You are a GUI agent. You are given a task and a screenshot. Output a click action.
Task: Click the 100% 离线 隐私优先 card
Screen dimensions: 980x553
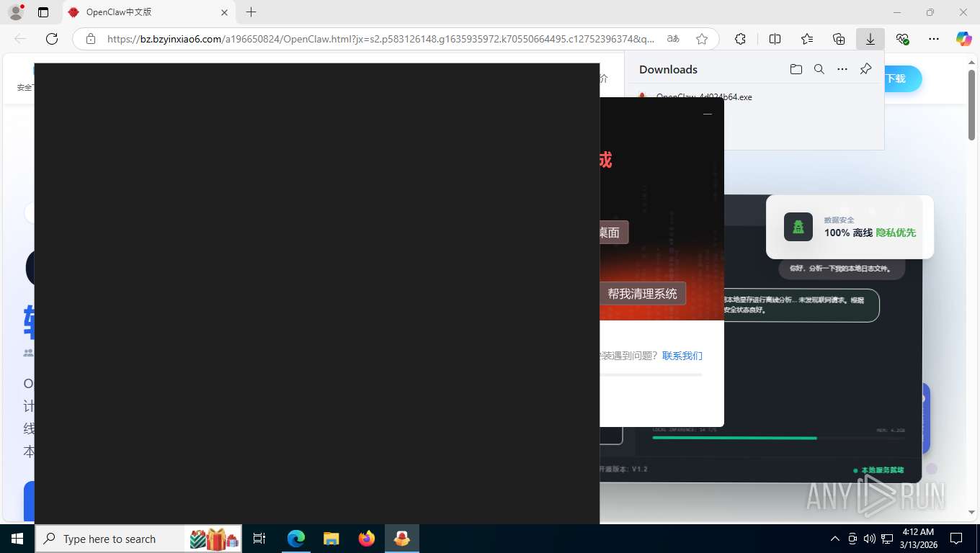(850, 227)
